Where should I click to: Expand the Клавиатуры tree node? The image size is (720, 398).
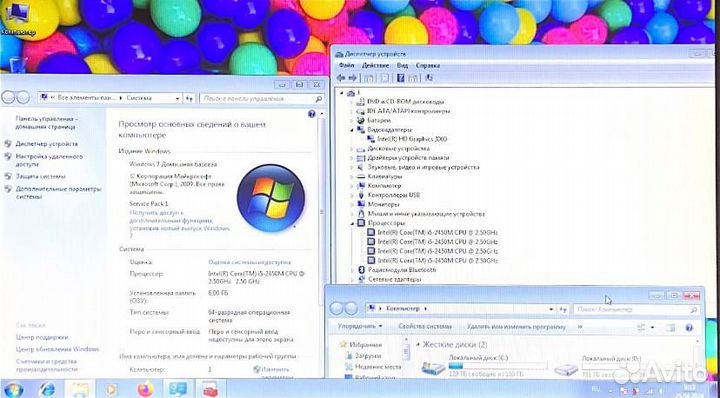[x=352, y=176]
